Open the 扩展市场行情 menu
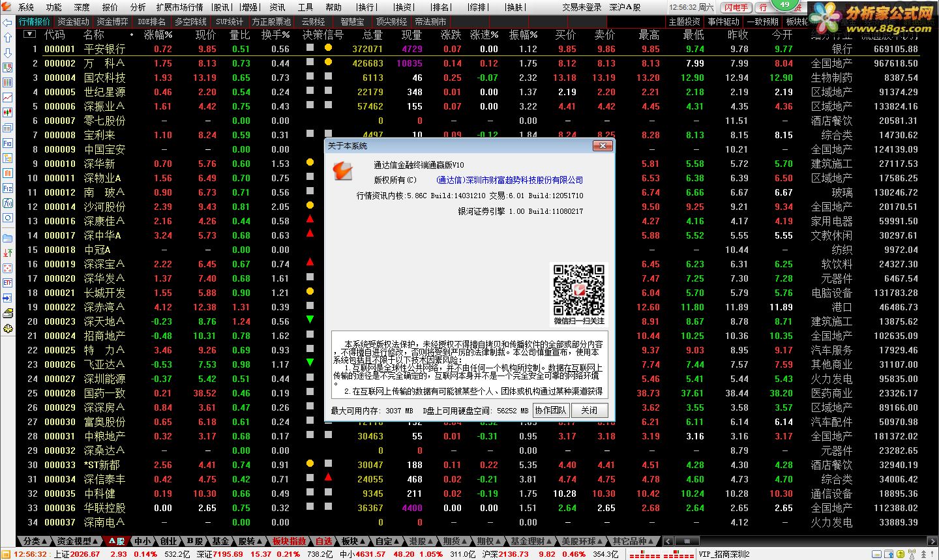 (179, 7)
